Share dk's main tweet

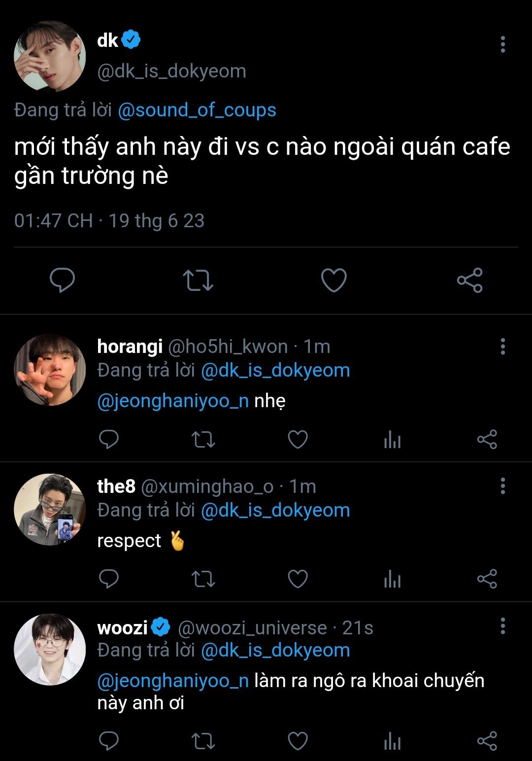(470, 280)
